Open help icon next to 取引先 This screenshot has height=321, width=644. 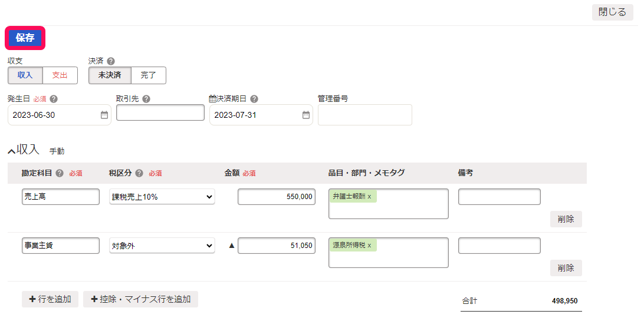(x=146, y=99)
